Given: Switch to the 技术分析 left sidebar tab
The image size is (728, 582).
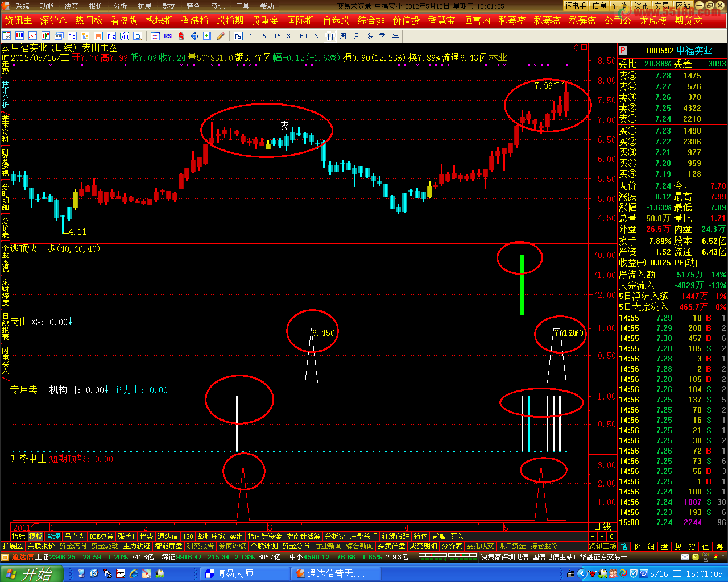Looking at the screenshot, I should (x=5, y=94).
